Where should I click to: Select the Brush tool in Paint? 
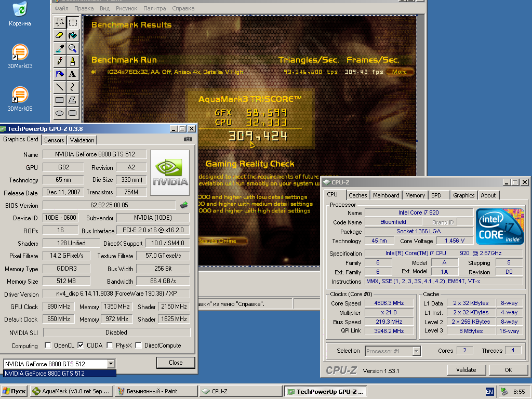tap(73, 61)
